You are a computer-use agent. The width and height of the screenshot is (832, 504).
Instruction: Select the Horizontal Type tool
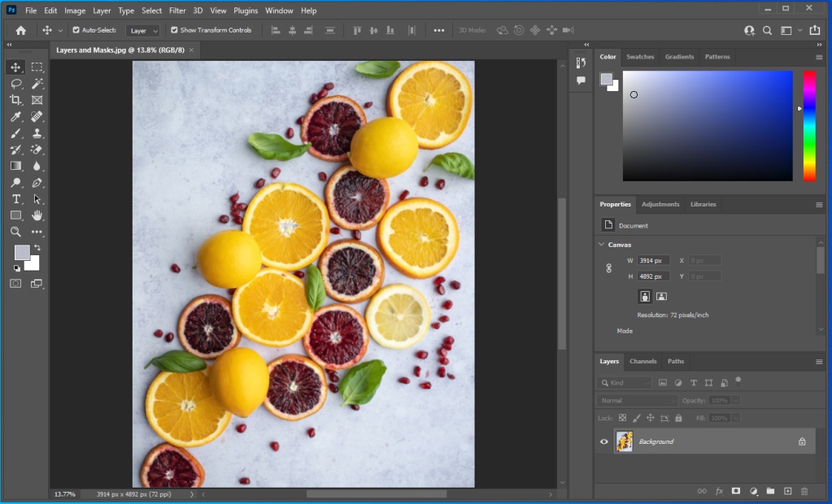(15, 199)
